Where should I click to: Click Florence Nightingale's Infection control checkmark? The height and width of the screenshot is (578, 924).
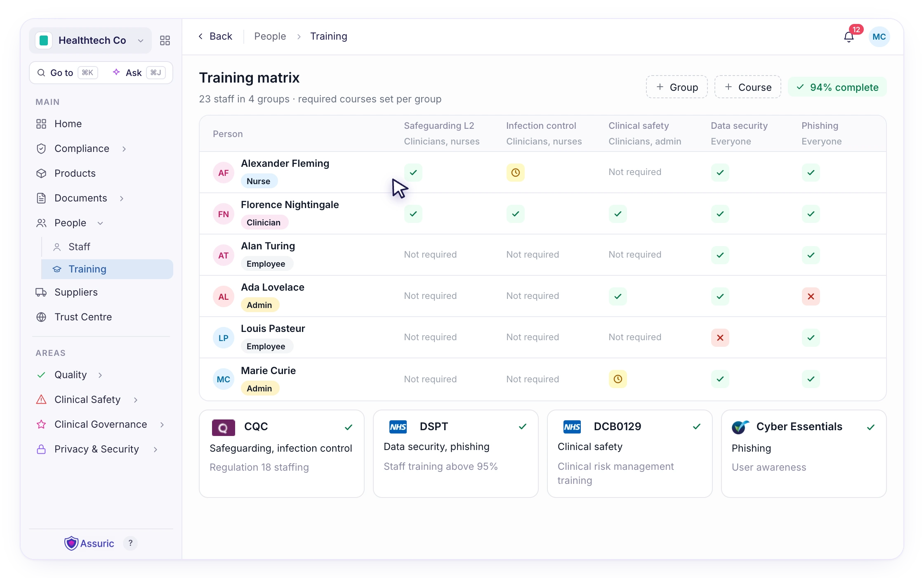(x=515, y=214)
